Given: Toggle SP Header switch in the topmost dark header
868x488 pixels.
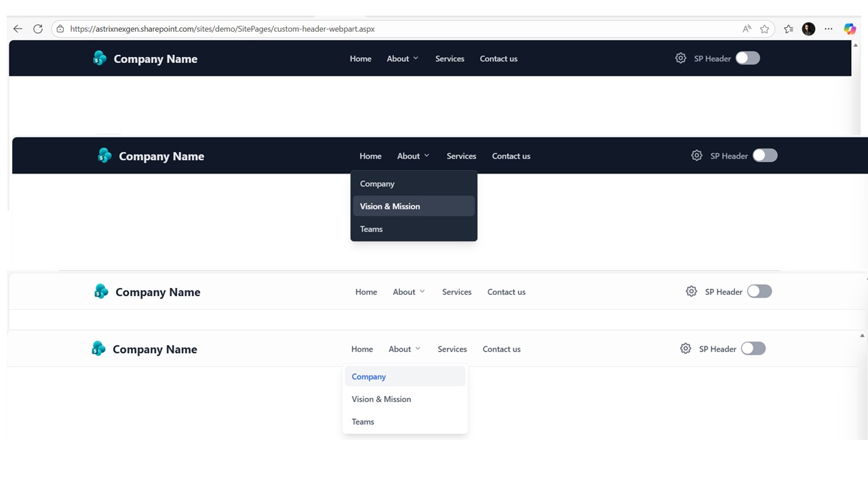Looking at the screenshot, I should click(x=748, y=58).
